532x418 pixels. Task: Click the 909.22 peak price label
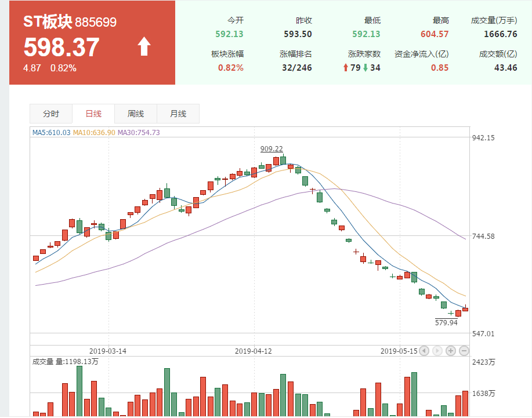pos(272,149)
